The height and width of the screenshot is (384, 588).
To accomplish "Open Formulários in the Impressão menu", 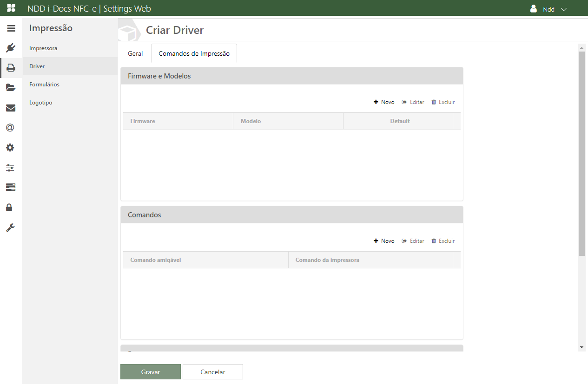I will (x=44, y=85).
